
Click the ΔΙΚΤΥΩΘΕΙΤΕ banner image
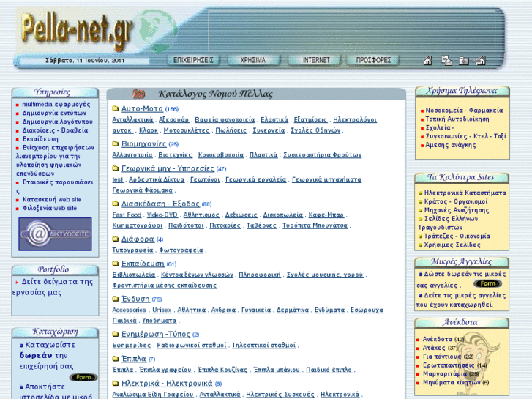55,234
